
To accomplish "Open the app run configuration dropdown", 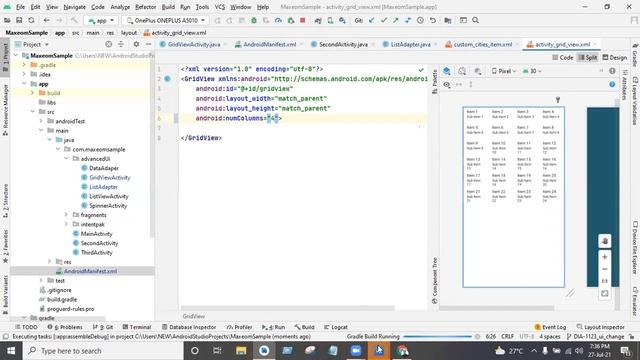I will pyautogui.click(x=101, y=20).
